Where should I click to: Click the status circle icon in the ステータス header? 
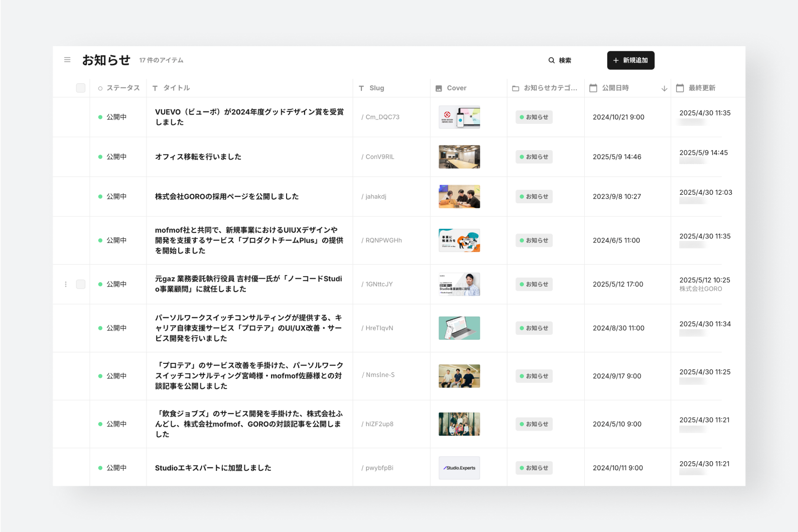tap(100, 88)
